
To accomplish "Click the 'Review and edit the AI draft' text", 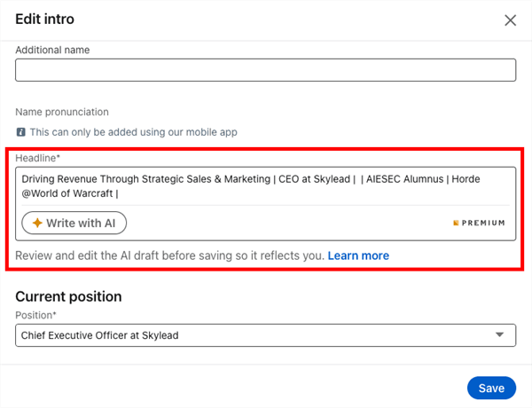I will tap(168, 255).
